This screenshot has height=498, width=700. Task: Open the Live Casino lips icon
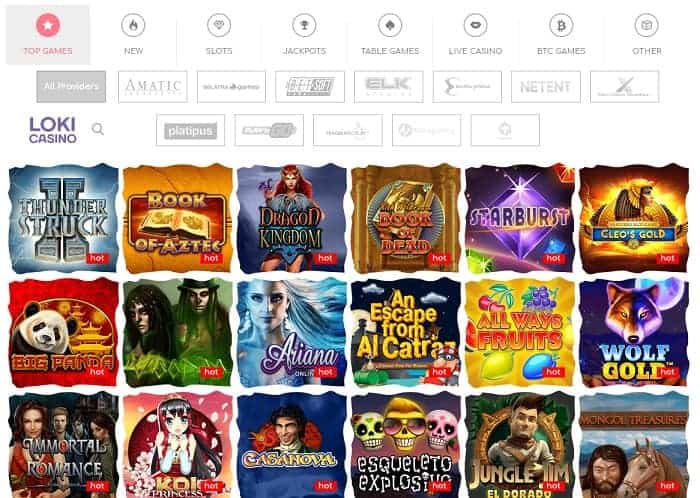[x=475, y=25]
